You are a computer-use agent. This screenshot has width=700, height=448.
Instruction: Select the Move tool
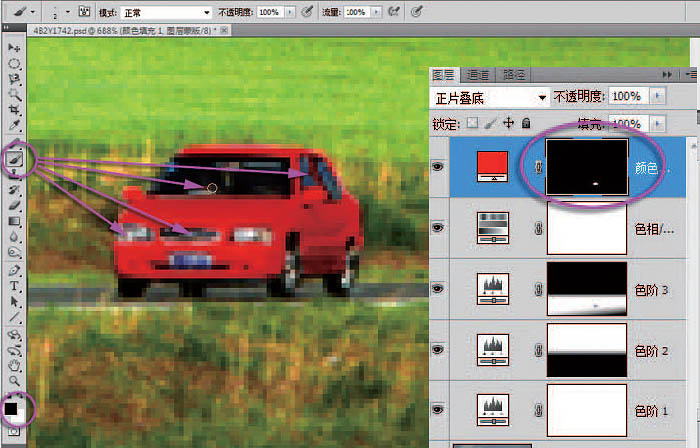coord(14,48)
